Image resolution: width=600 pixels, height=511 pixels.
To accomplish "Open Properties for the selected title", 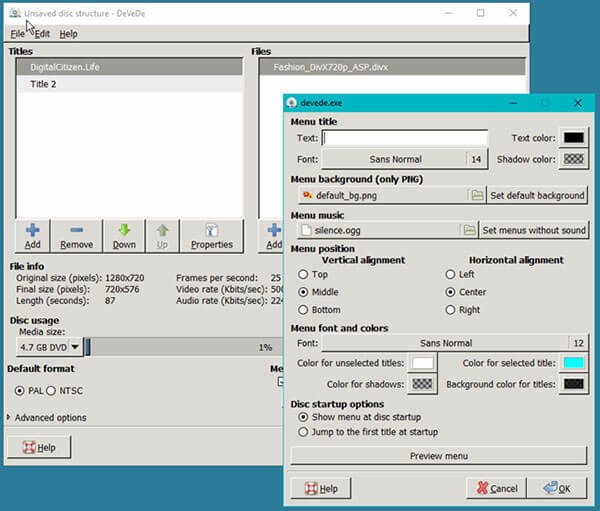I will tap(211, 236).
